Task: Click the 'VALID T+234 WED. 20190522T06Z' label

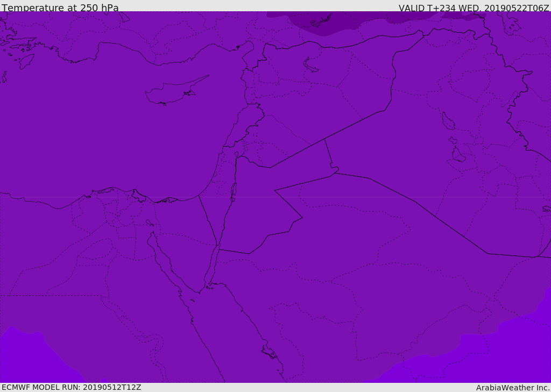Action: coord(474,8)
